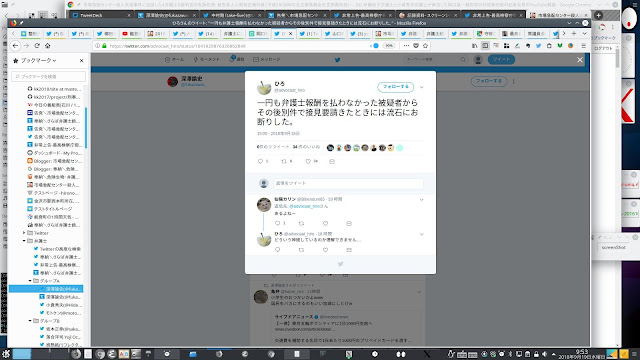Screen dimensions: 640x360
Task: Collapse the グループB bookmark folder
Action: 30,321
